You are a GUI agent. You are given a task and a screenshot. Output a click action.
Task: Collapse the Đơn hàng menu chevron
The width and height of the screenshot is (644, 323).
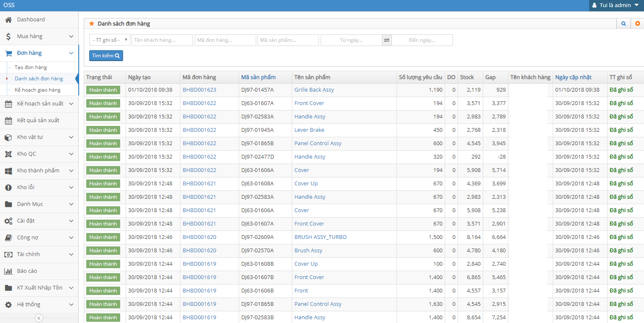click(71, 53)
